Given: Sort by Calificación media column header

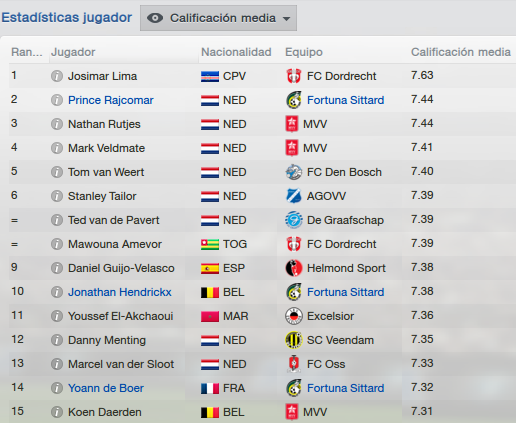Looking at the screenshot, I should pos(461,52).
